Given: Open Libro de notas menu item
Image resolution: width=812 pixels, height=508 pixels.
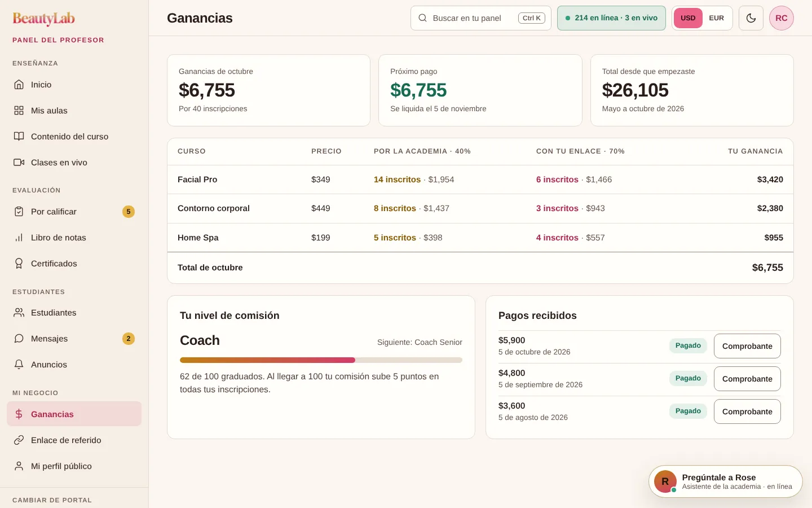Looking at the screenshot, I should [74, 238].
